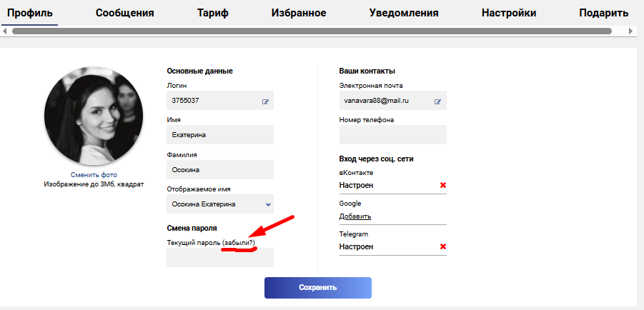Click edit icon next to email address
This screenshot has width=644, height=310.
click(x=438, y=102)
